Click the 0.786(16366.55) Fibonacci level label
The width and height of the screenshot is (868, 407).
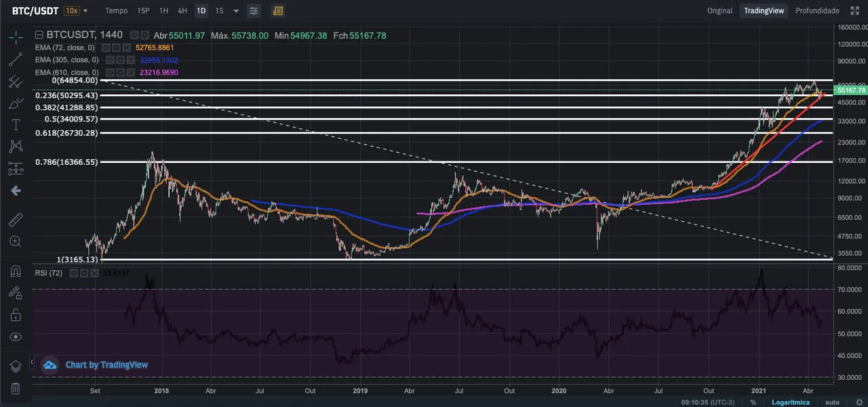tap(66, 162)
